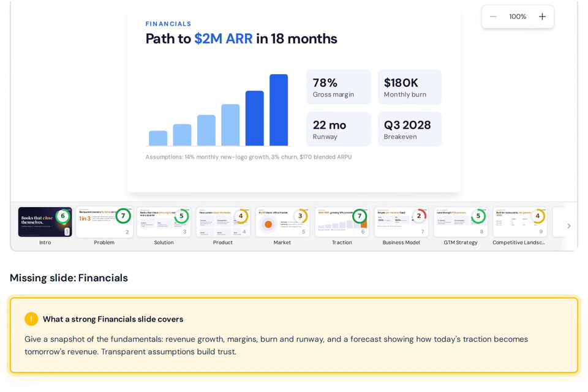Click score badge 5 on Solution slide
Viewport: 588px width, 392px height.
click(181, 216)
